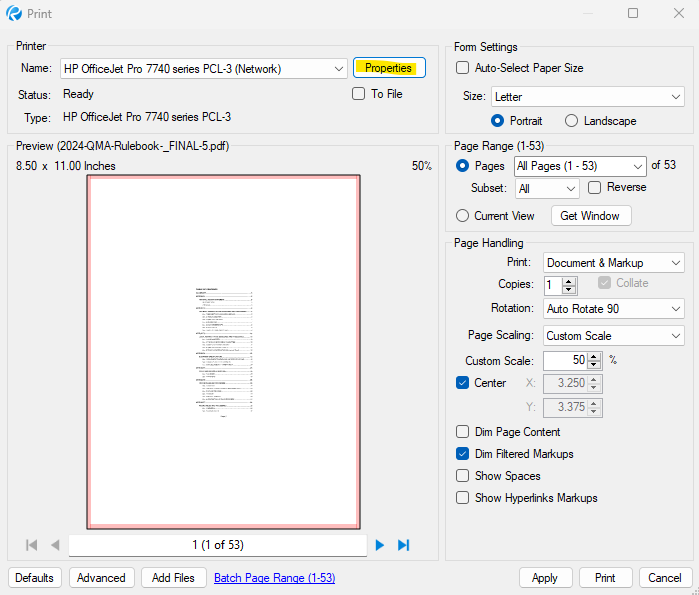Image resolution: width=699 pixels, height=595 pixels.
Task: Click the Get Window button
Action: tap(591, 216)
